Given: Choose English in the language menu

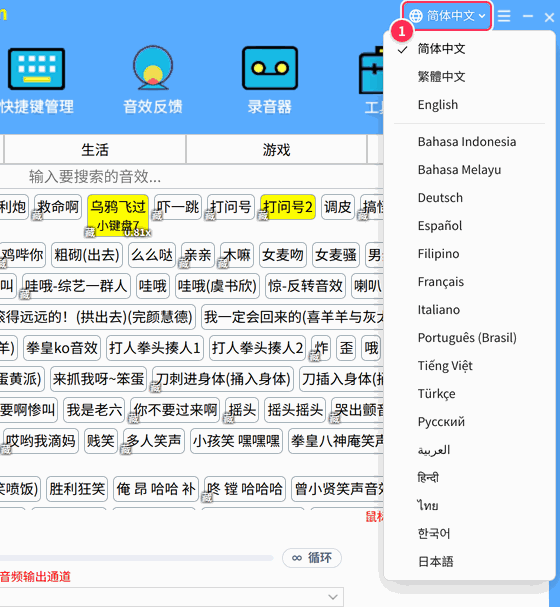Looking at the screenshot, I should tap(438, 105).
